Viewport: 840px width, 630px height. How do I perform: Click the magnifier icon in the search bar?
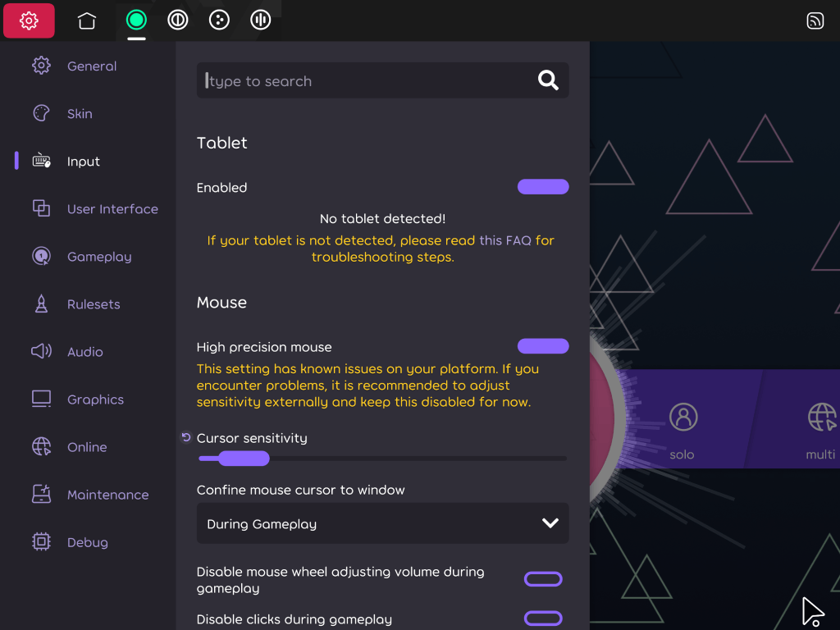547,80
